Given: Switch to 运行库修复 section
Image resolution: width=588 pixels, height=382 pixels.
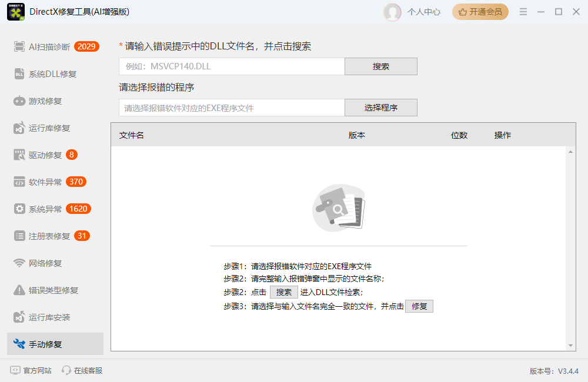Looking at the screenshot, I should tap(49, 128).
